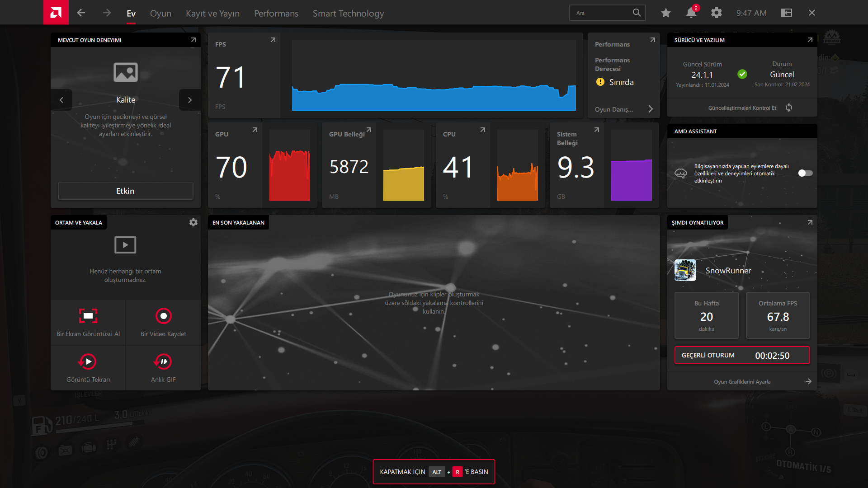
Task: Switch to the Ev tab
Action: [x=131, y=14]
